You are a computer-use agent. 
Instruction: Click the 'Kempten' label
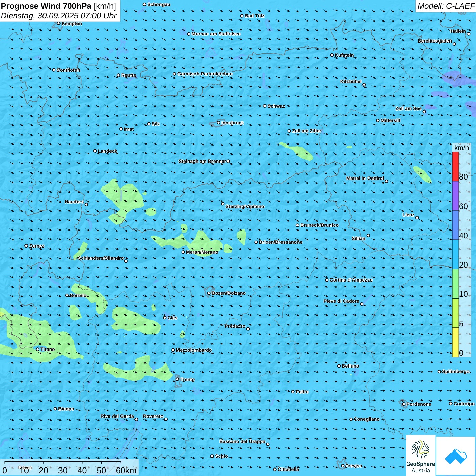(71, 23)
